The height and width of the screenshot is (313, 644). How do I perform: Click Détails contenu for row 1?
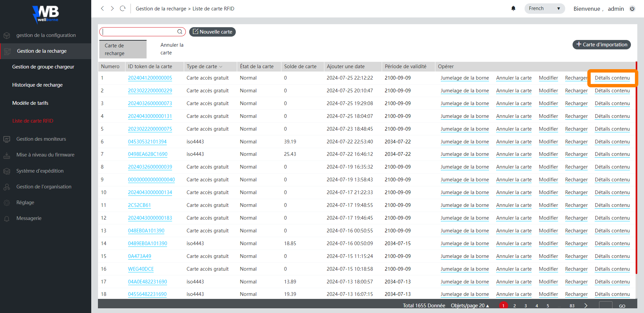[x=612, y=78]
